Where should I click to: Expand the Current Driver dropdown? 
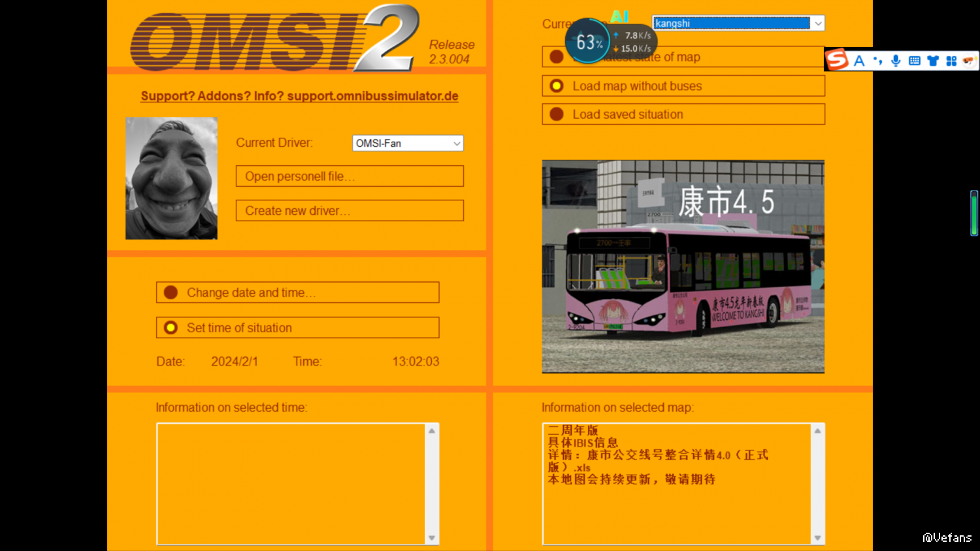(457, 143)
